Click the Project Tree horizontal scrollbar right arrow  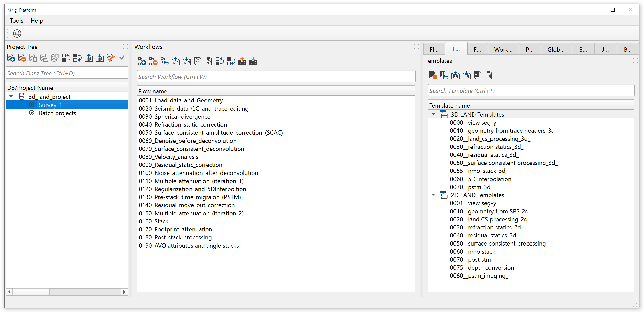click(x=124, y=292)
